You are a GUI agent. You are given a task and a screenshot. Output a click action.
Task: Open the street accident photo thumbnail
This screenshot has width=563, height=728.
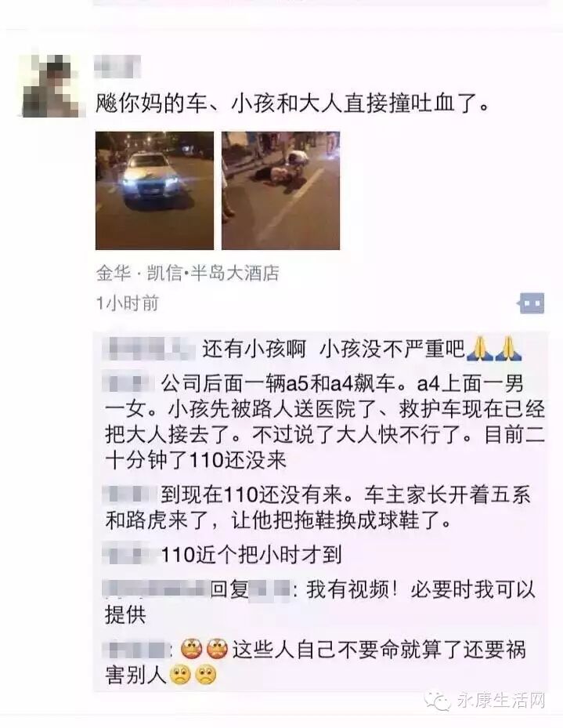click(280, 191)
